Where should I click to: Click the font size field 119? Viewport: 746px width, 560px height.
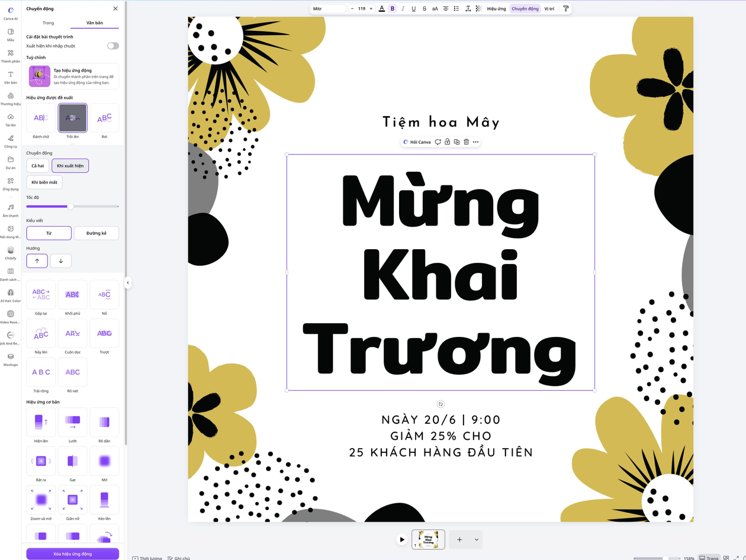(x=361, y=9)
